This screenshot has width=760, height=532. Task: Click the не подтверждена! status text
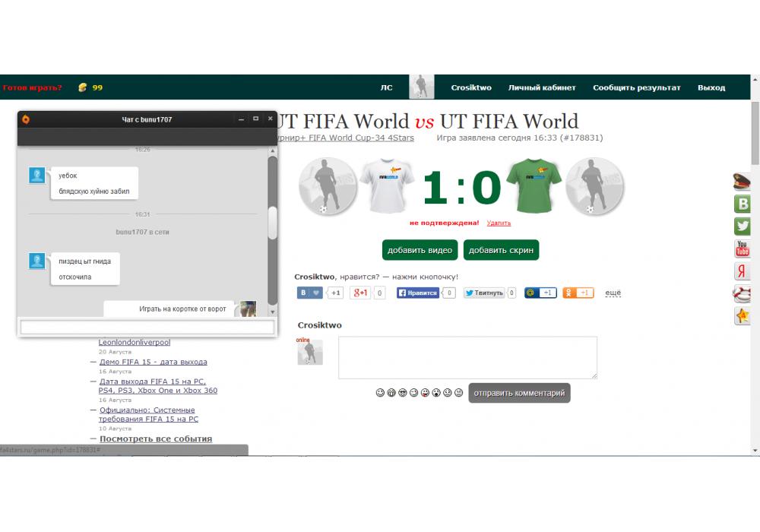445,223
